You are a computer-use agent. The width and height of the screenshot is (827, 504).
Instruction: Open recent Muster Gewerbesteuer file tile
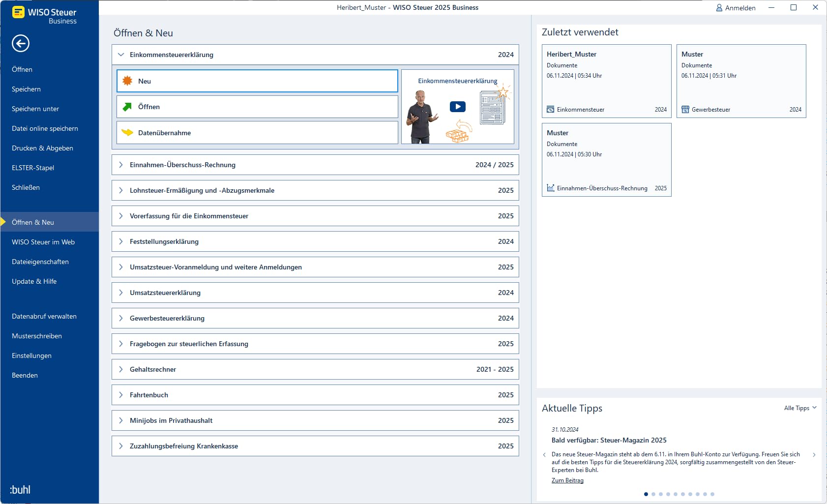coord(741,81)
